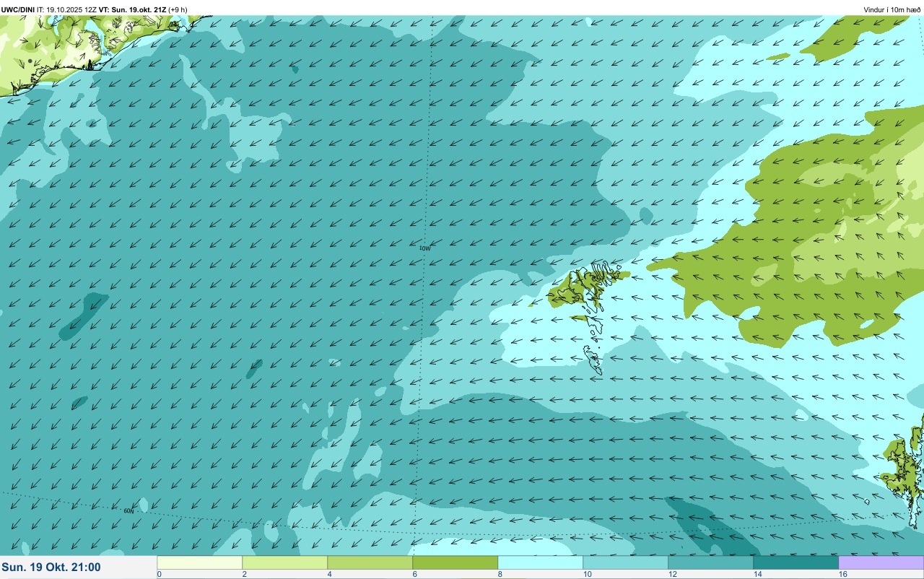Image resolution: width=924 pixels, height=579 pixels.
Task: Click the light green 2–4 legend swatch
Action: click(284, 562)
